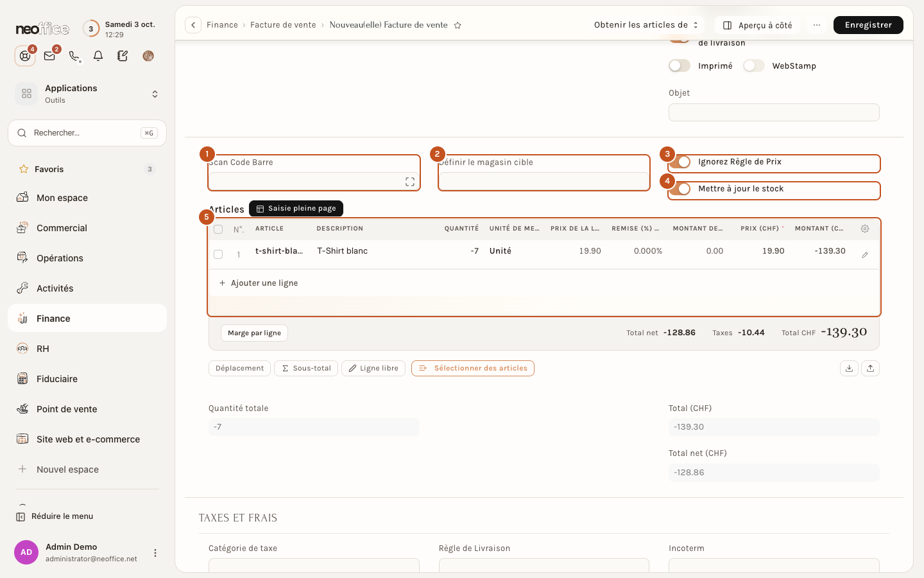Viewport: 924px width, 578px height.
Task: Open the Finance workspace in sidebar
Action: click(x=87, y=319)
